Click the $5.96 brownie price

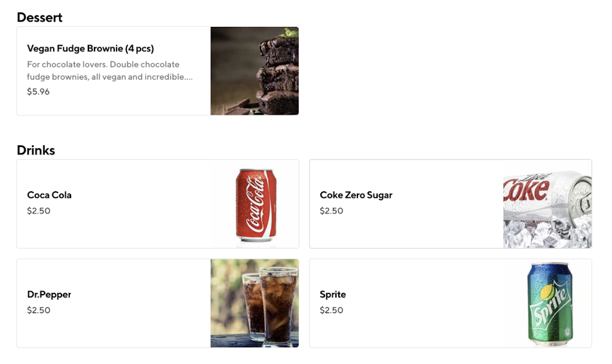coord(38,91)
